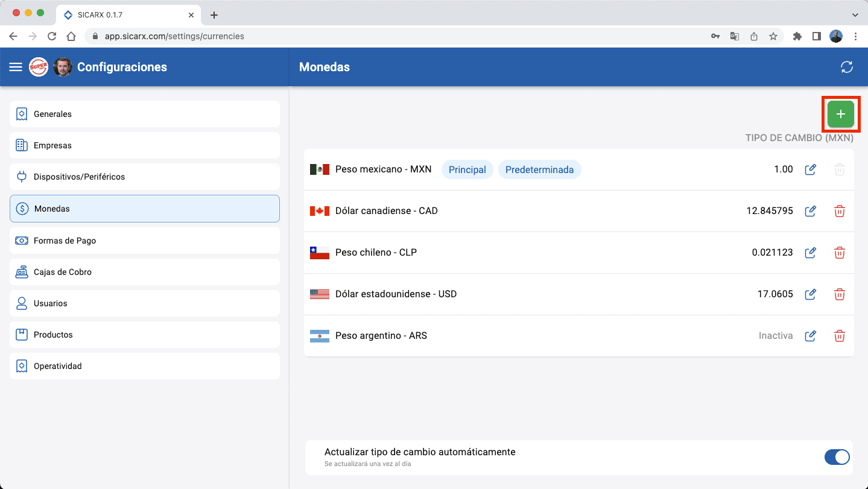Select the Predeterminada badge on Peso mexicano
This screenshot has width=868, height=489.
tap(540, 169)
